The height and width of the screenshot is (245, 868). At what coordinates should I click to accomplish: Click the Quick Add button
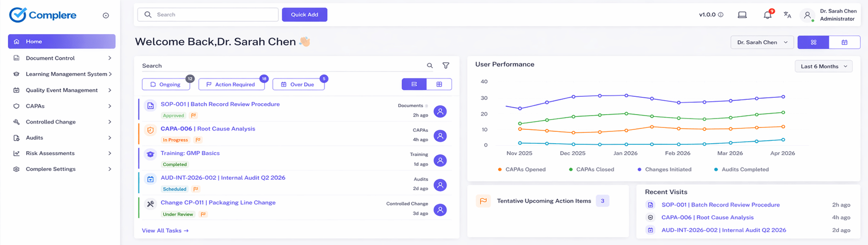coord(305,15)
